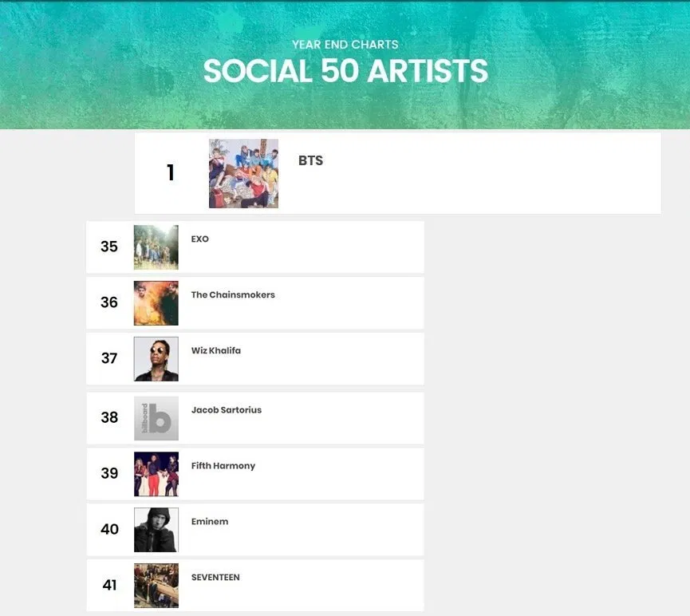
Task: Click the Billboard logo placeholder for Jacob Sartorius
Action: 156,417
